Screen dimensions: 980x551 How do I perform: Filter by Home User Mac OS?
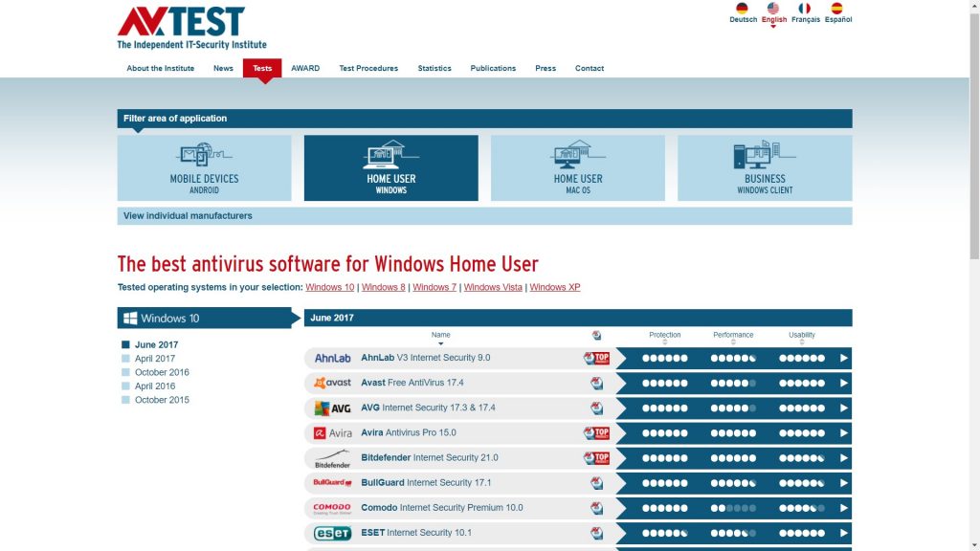(x=577, y=168)
